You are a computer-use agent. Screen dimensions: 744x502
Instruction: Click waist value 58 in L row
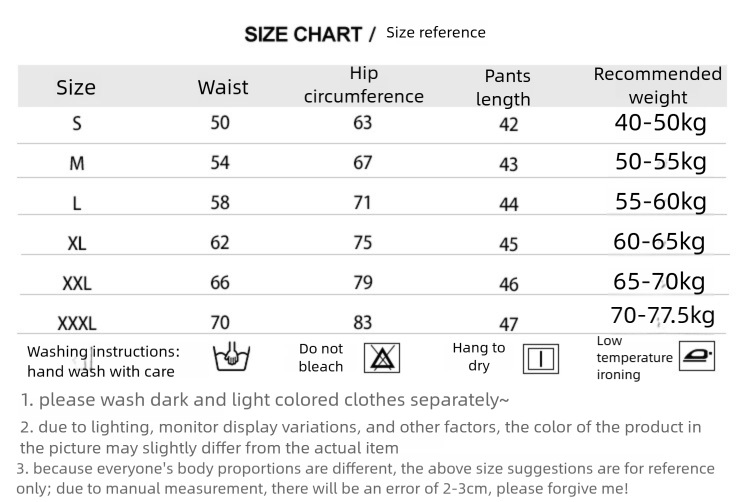[x=220, y=203]
